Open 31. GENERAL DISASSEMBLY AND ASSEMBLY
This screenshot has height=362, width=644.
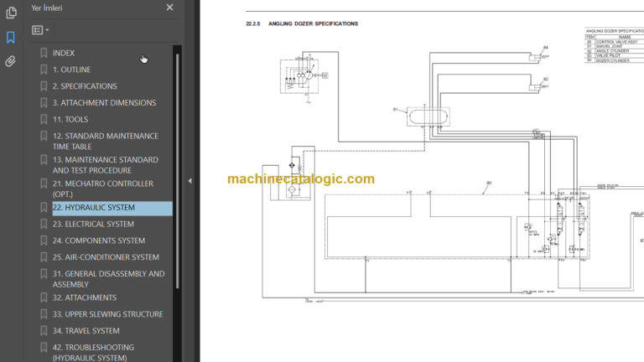[x=108, y=279]
